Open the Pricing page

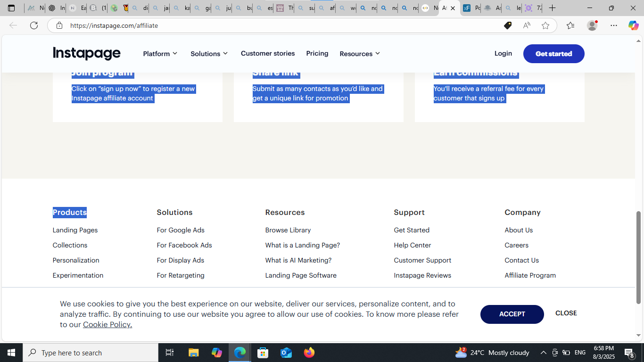tap(317, 53)
